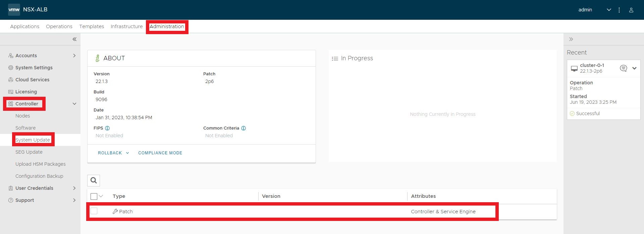The image size is (644, 234).
Task: Open Nodes under Controller
Action: point(22,116)
